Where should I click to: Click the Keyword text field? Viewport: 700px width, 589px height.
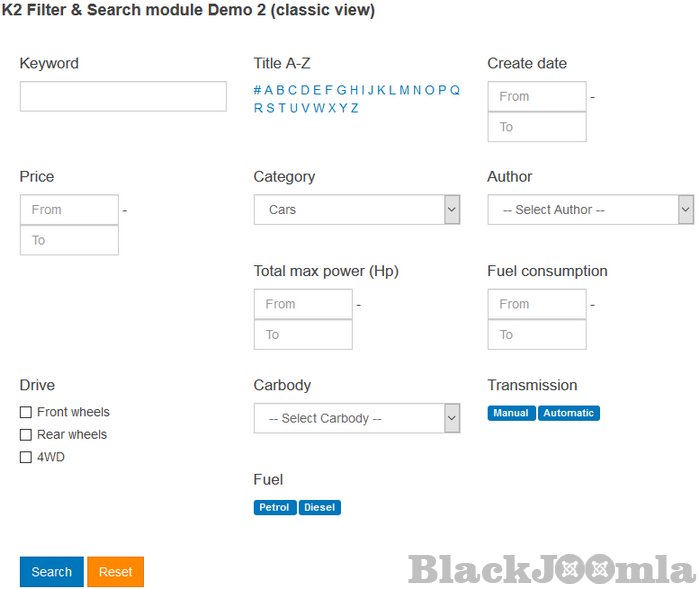(123, 96)
